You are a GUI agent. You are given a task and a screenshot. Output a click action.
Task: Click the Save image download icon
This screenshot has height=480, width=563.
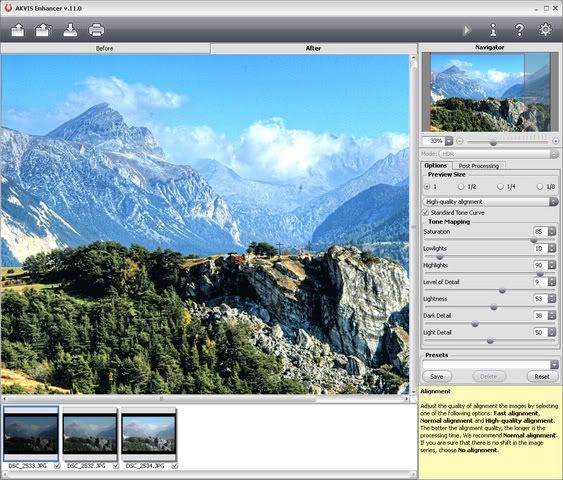70,30
